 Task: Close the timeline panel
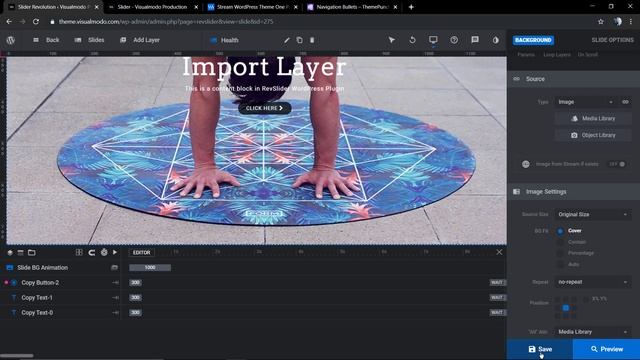(499, 252)
